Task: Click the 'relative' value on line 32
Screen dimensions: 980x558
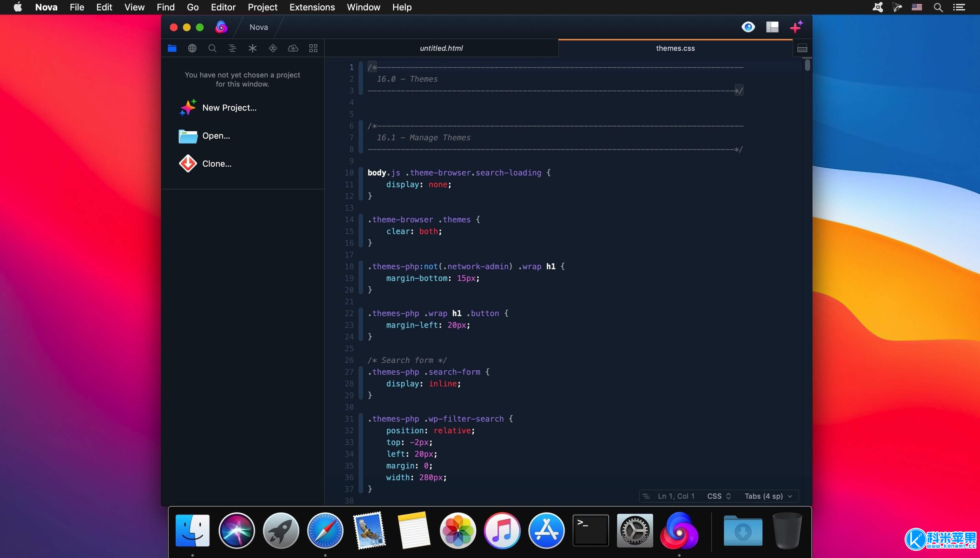Action: pyautogui.click(x=452, y=430)
